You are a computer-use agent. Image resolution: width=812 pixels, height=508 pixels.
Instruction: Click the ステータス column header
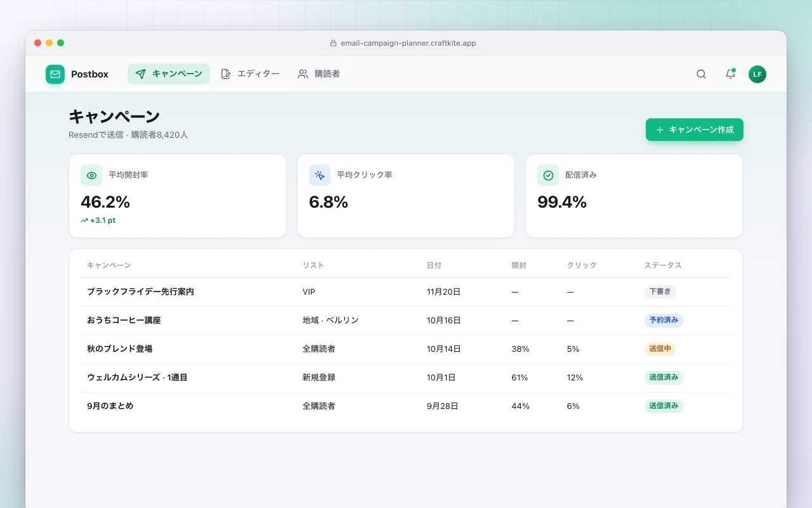pos(663,265)
